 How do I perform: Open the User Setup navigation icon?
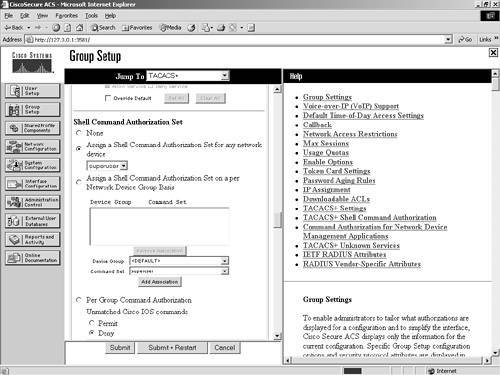(33, 91)
